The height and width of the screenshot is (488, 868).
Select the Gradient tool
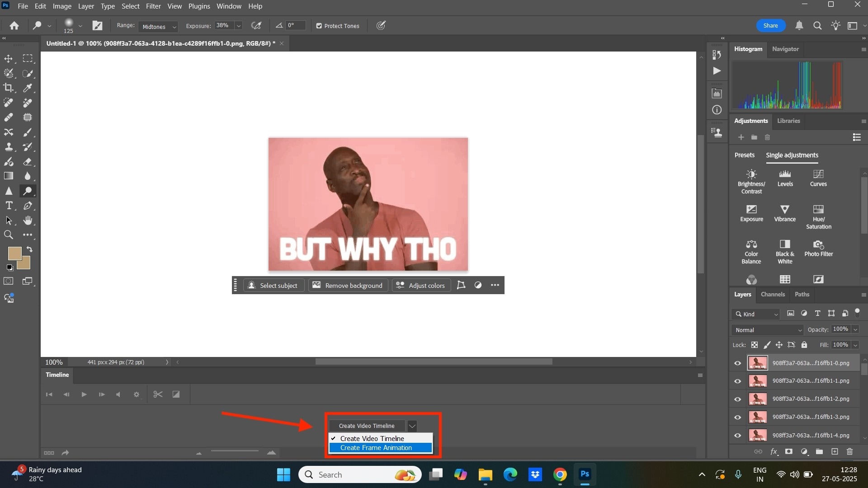(x=9, y=176)
